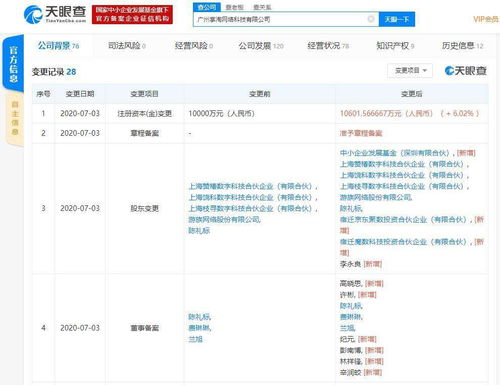Screen dimensions: 500x385
Task: Select the 查关系 search tab
Action: pos(262,7)
